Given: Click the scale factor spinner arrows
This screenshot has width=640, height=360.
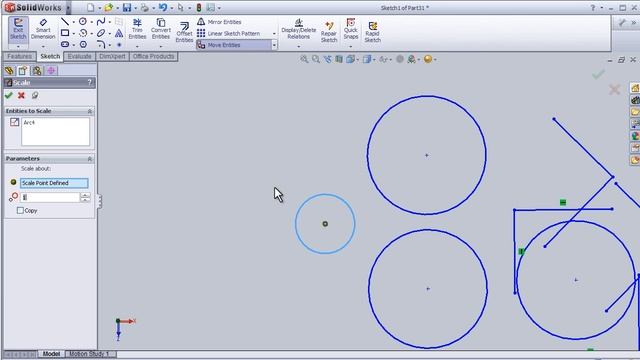Looking at the screenshot, I should click(x=85, y=198).
